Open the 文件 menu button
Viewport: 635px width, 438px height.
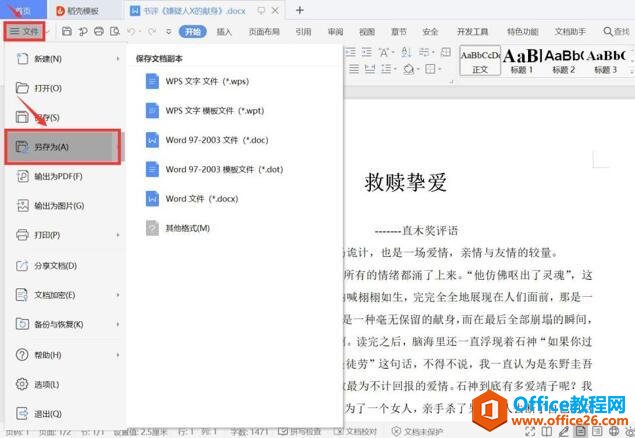coord(24,31)
